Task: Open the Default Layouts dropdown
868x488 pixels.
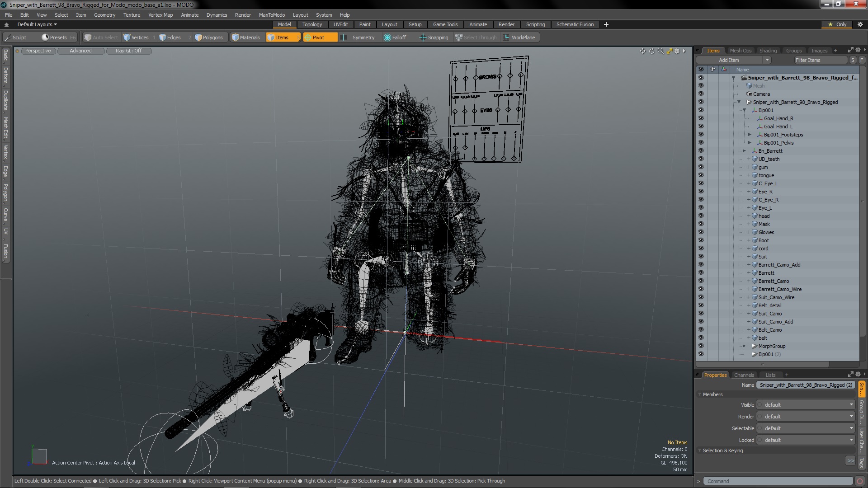Action: [x=37, y=24]
